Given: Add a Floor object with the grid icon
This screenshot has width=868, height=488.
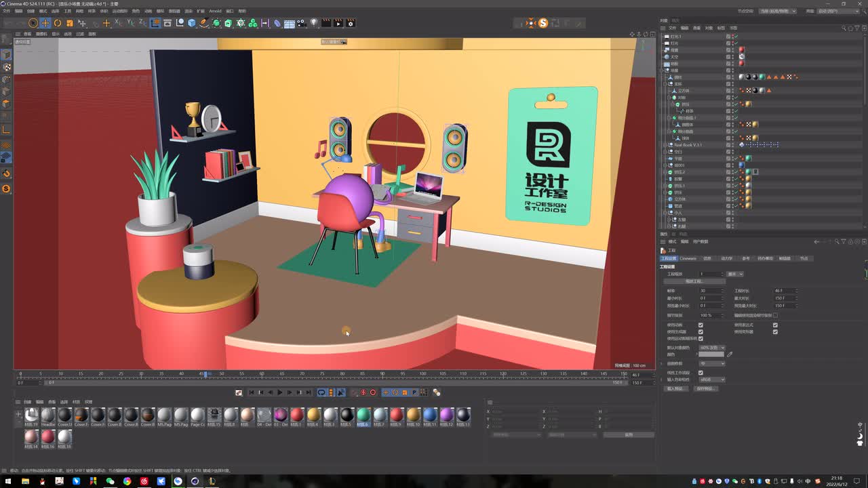Looking at the screenshot, I should click(290, 23).
